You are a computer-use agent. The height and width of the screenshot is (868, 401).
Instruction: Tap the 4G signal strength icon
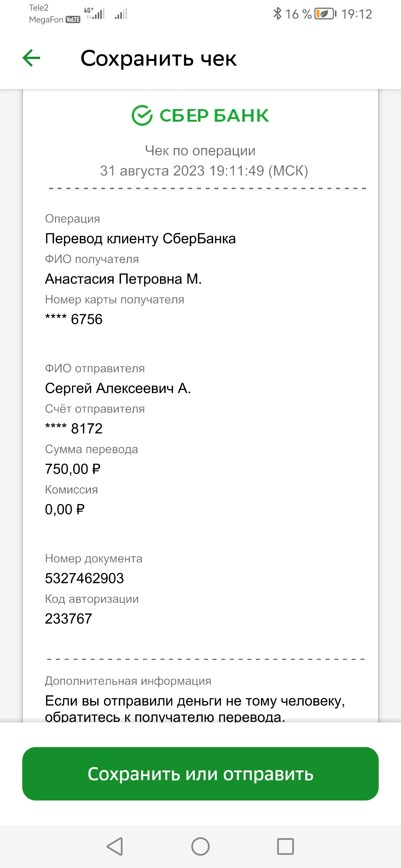pyautogui.click(x=95, y=13)
